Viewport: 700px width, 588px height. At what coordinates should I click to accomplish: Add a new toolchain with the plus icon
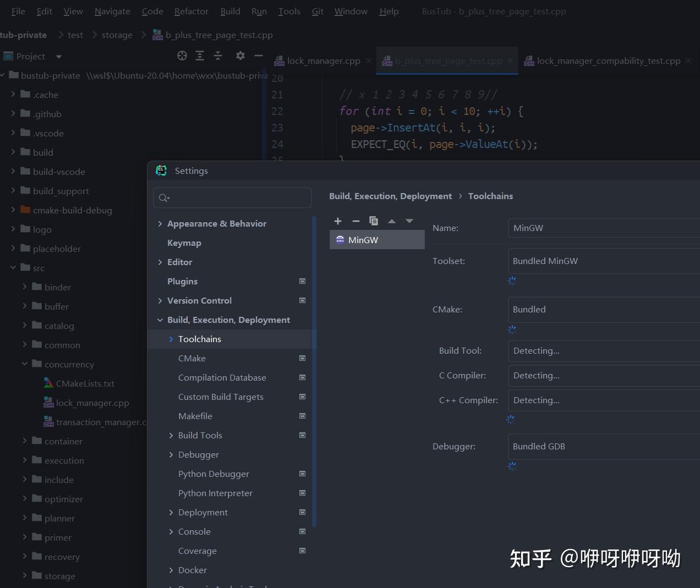[338, 221]
